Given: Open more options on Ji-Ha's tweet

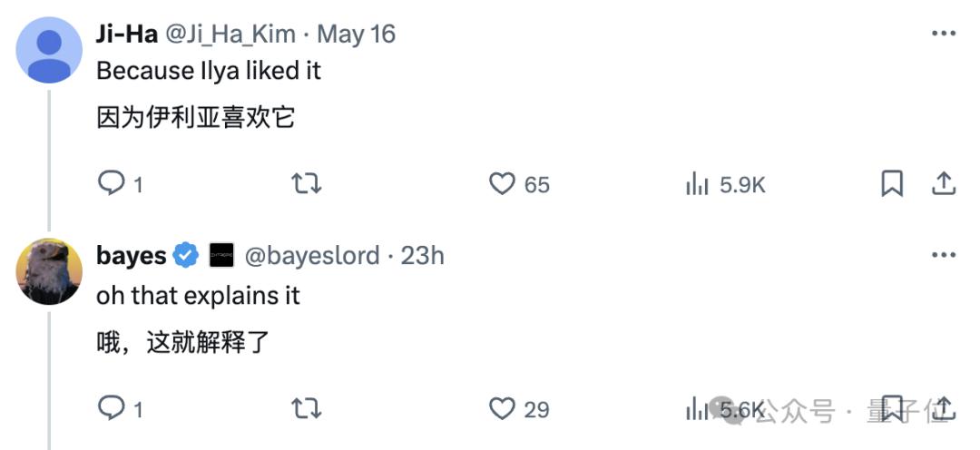Looking at the screenshot, I should pyautogui.click(x=944, y=34).
